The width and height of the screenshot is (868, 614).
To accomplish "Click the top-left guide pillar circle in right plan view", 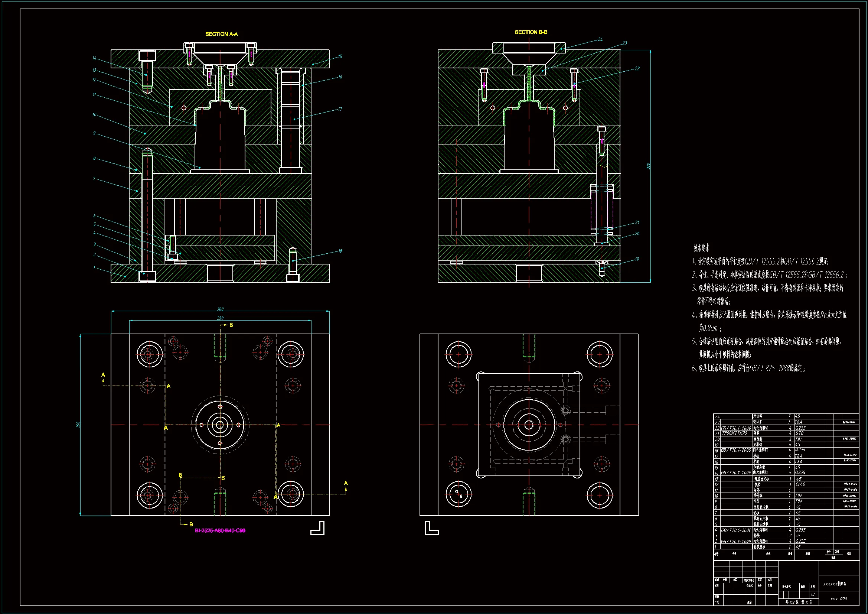I will click(459, 354).
